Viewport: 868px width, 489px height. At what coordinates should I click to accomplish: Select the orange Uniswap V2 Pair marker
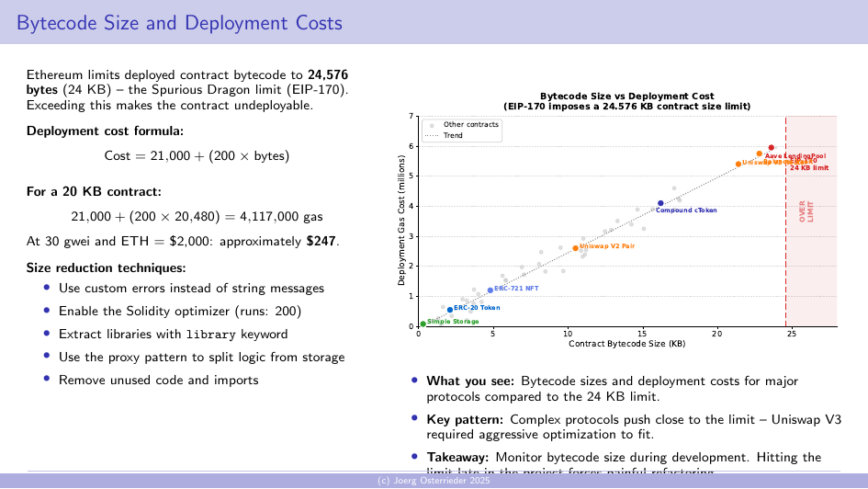point(575,248)
